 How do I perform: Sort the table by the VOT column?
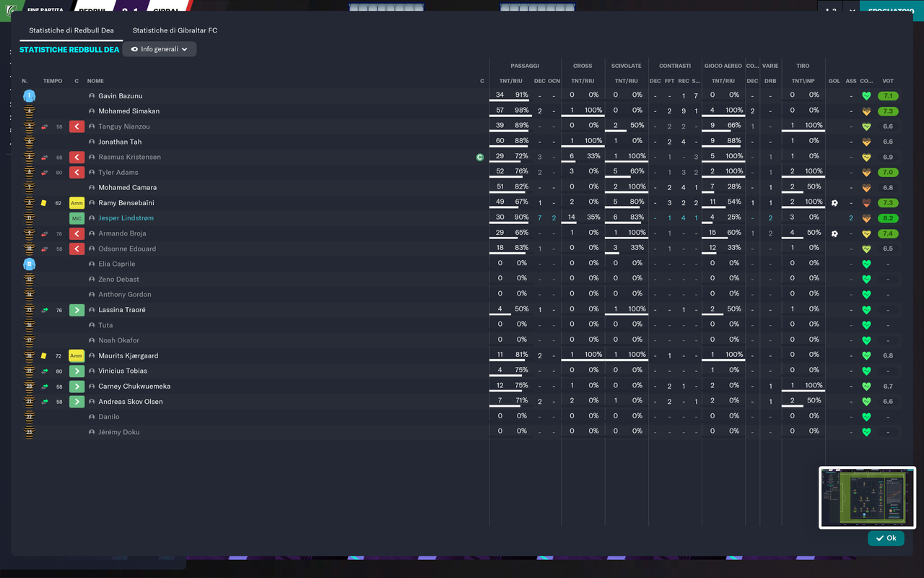point(888,81)
